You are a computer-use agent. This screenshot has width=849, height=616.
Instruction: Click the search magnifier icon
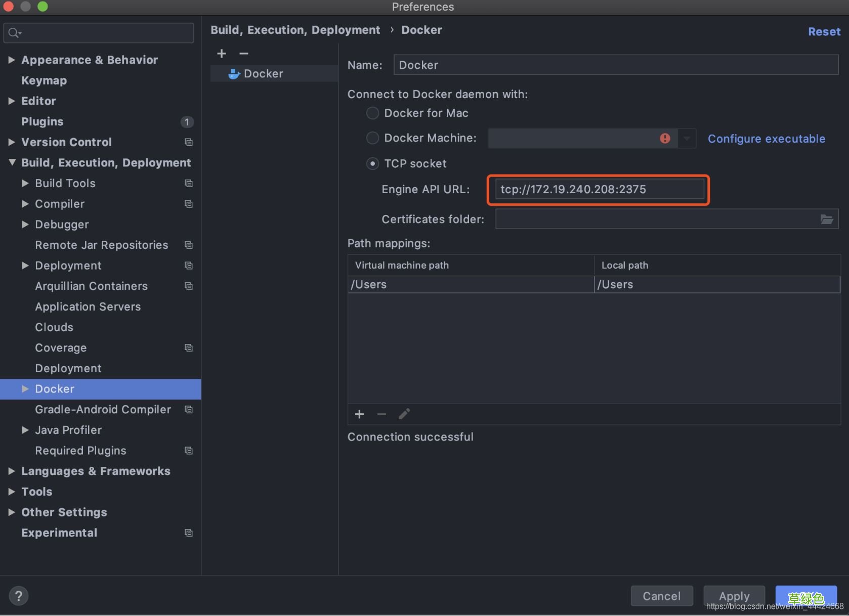(15, 33)
